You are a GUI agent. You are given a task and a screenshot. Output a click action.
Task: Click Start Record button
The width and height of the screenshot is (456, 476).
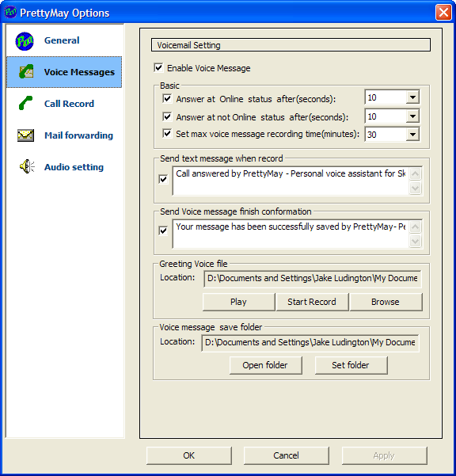coord(312,302)
